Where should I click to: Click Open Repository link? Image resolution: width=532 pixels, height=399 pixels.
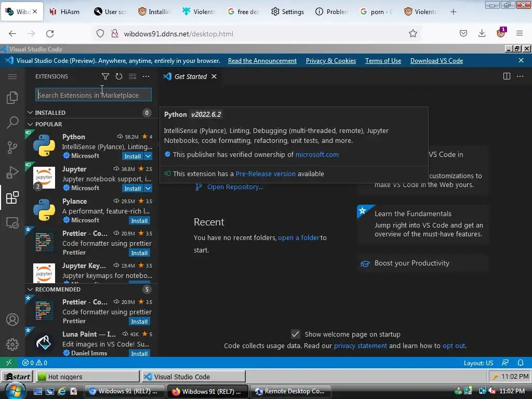coord(235,187)
